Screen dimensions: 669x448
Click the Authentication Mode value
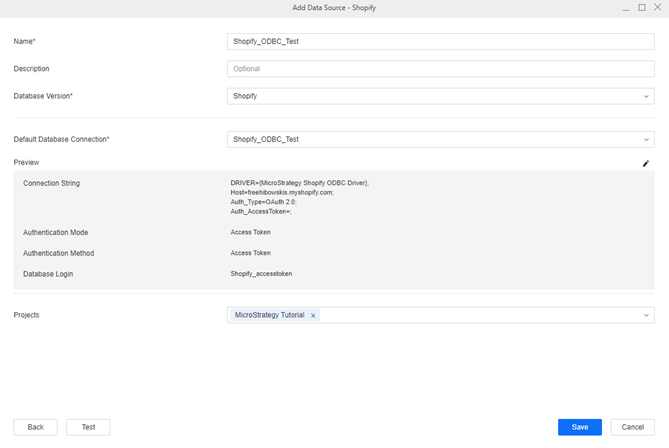(x=250, y=232)
